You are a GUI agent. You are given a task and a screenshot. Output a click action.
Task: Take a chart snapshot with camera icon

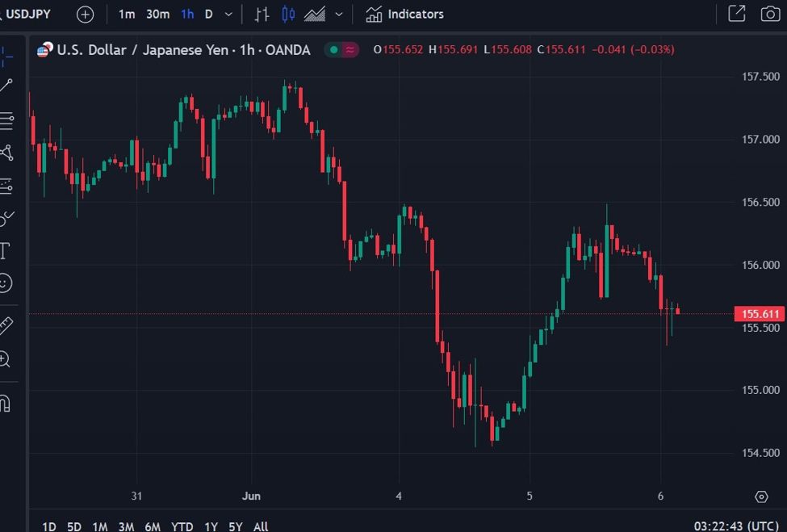click(770, 14)
